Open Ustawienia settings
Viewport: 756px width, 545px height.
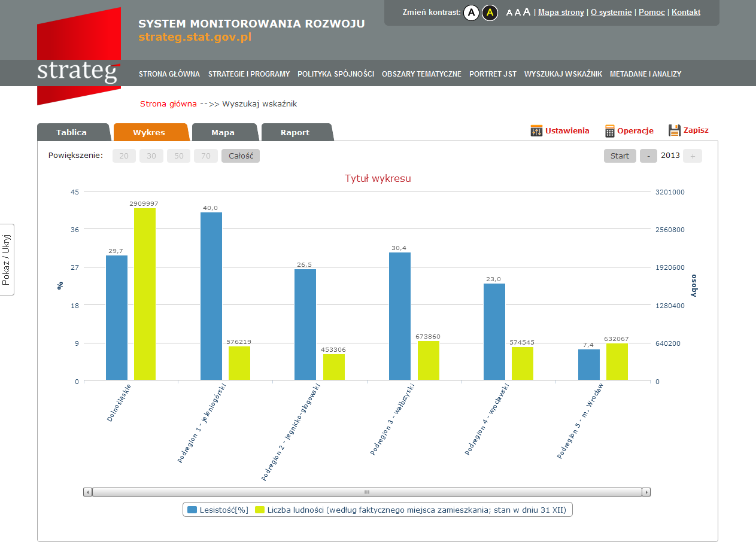pos(560,130)
